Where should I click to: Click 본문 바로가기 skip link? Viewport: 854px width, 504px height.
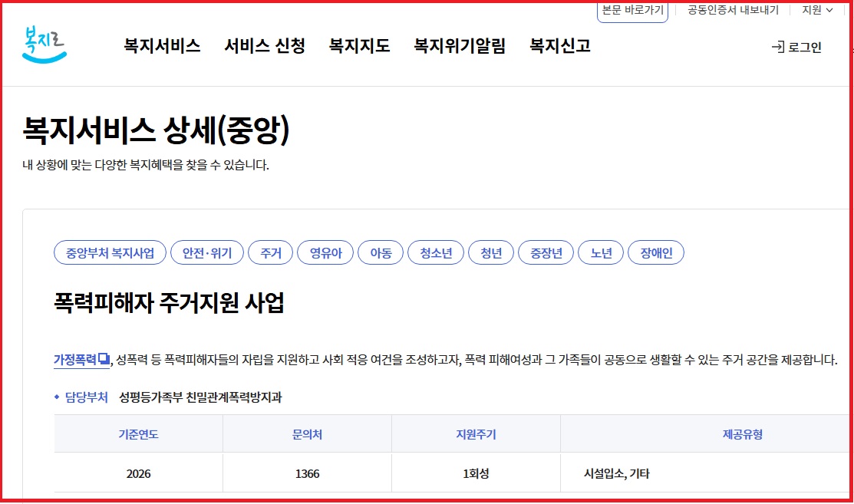632,11
